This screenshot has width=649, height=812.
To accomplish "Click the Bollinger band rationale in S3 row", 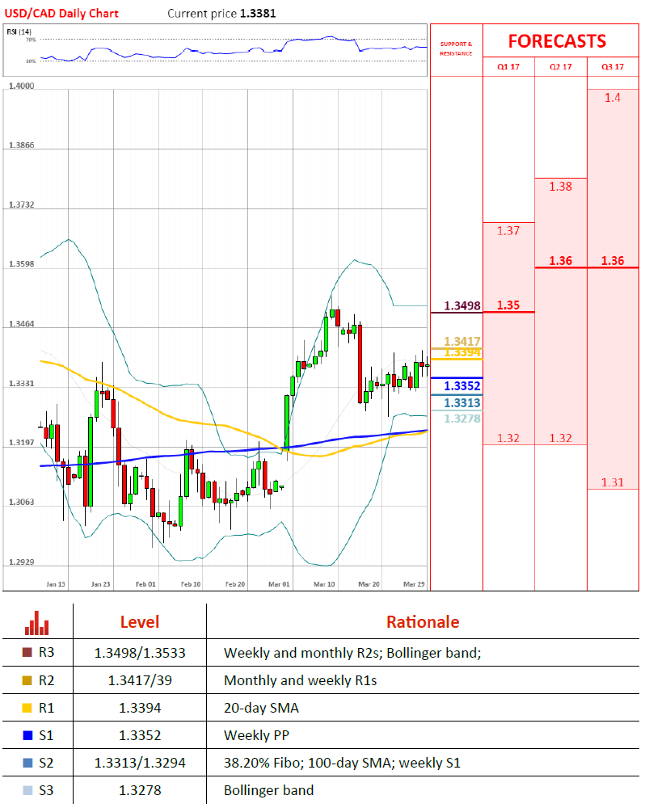I will coord(269,790).
